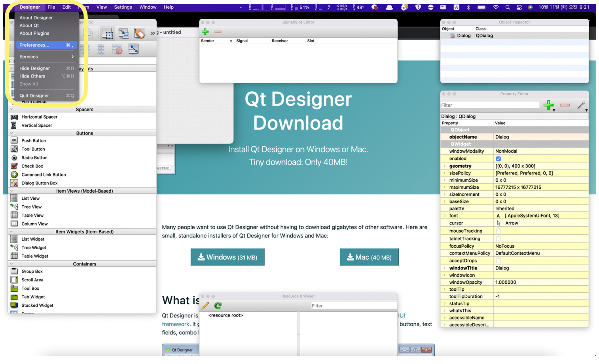This screenshot has height=364, width=599.
Task: Expand the font property
Action: (x=444, y=216)
